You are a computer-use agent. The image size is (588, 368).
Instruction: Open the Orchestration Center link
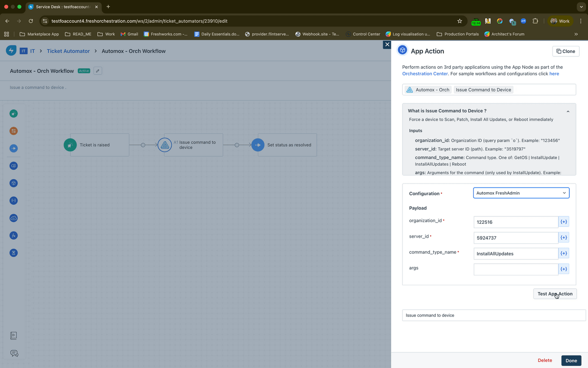tap(425, 74)
